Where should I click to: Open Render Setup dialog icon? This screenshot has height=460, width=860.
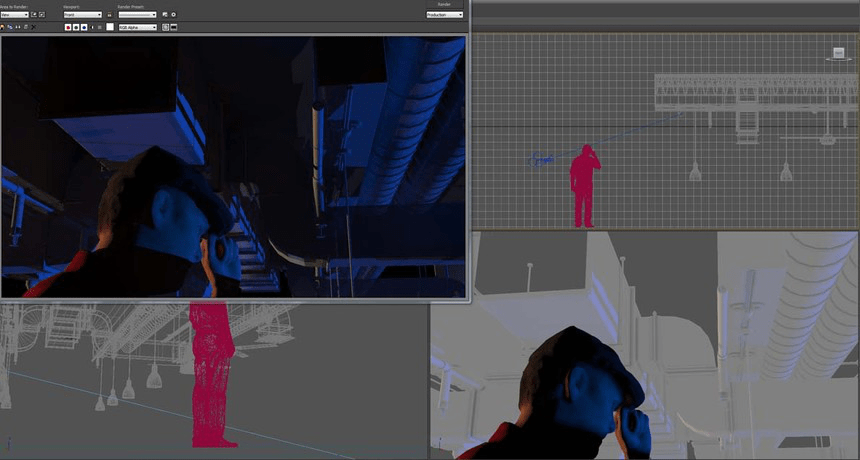pyautogui.click(x=165, y=15)
